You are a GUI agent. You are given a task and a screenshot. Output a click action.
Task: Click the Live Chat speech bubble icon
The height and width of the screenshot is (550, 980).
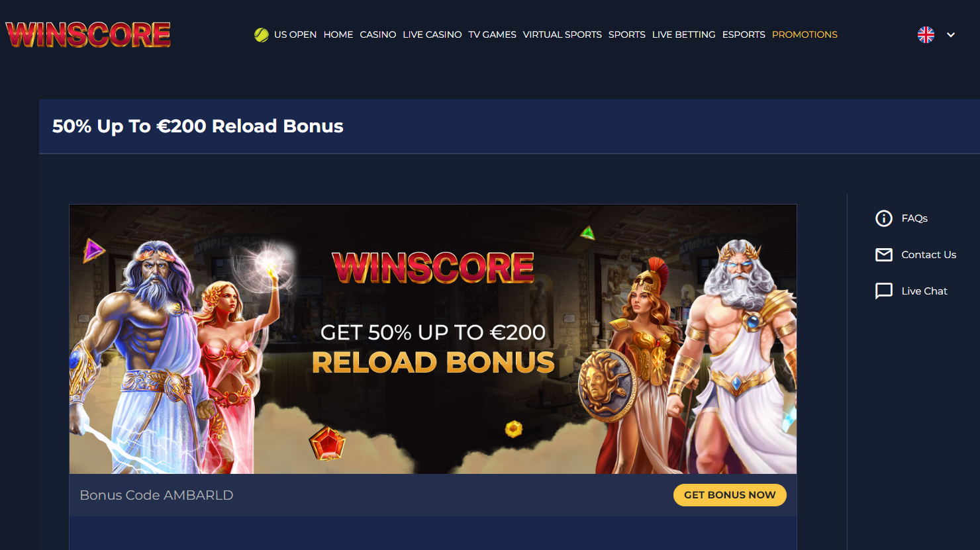click(884, 291)
